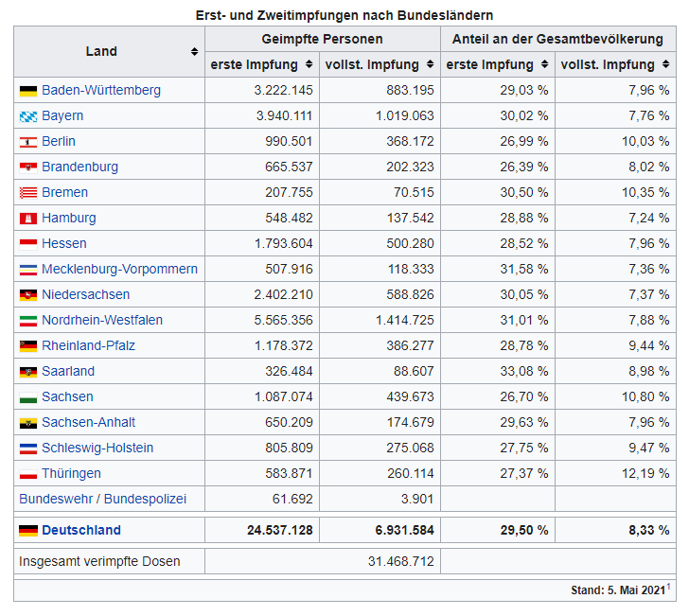Click the Baden-Württemberg flag icon
The height and width of the screenshot is (616, 689).
(x=28, y=91)
